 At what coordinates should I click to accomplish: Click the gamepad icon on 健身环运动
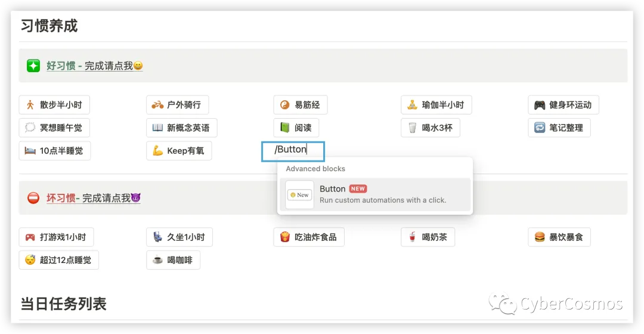coord(539,105)
